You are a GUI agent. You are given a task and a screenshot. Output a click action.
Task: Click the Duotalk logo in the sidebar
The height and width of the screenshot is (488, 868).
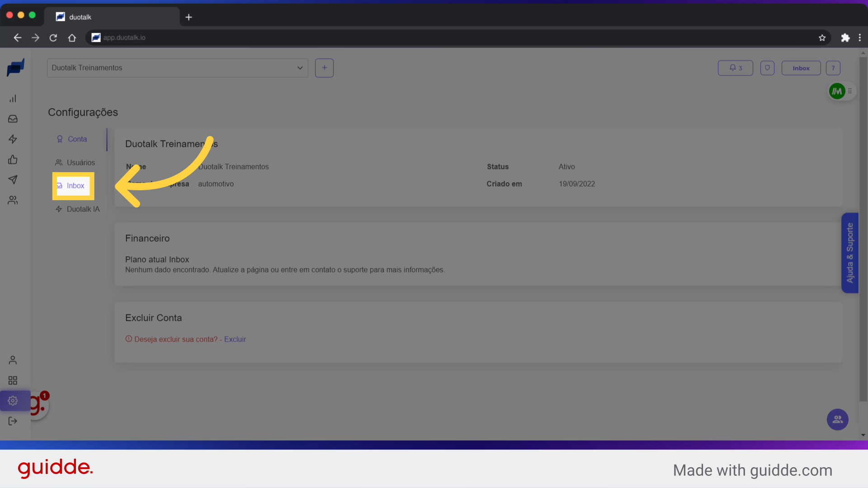tap(15, 68)
